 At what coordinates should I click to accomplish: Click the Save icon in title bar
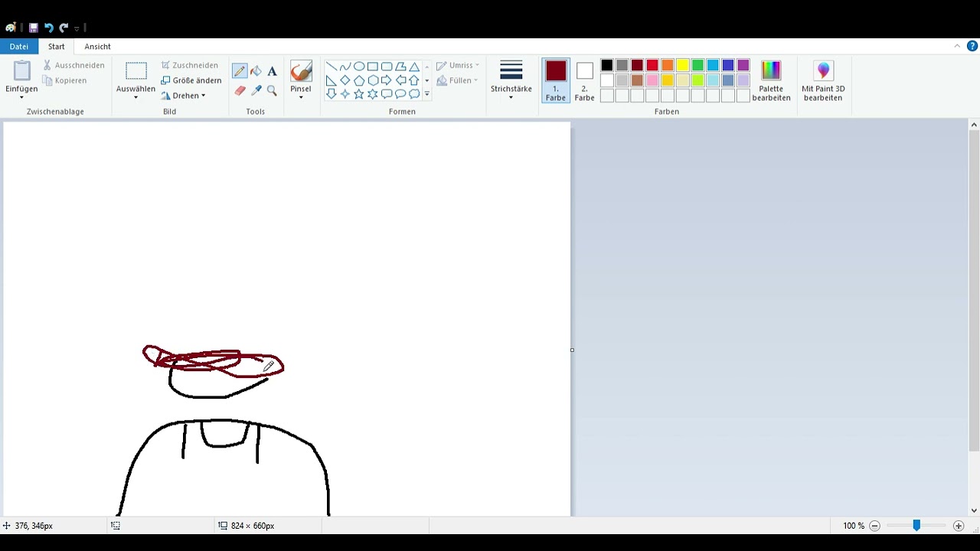click(33, 28)
